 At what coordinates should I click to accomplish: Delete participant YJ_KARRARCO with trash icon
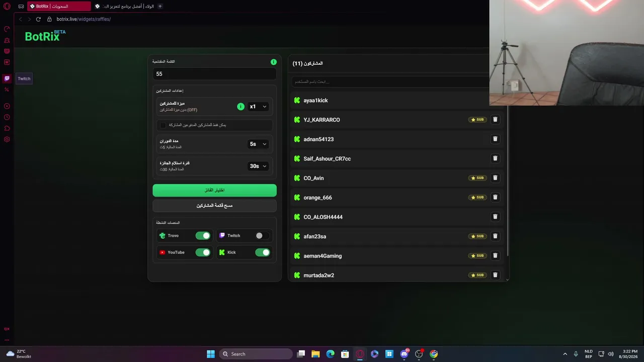495,120
